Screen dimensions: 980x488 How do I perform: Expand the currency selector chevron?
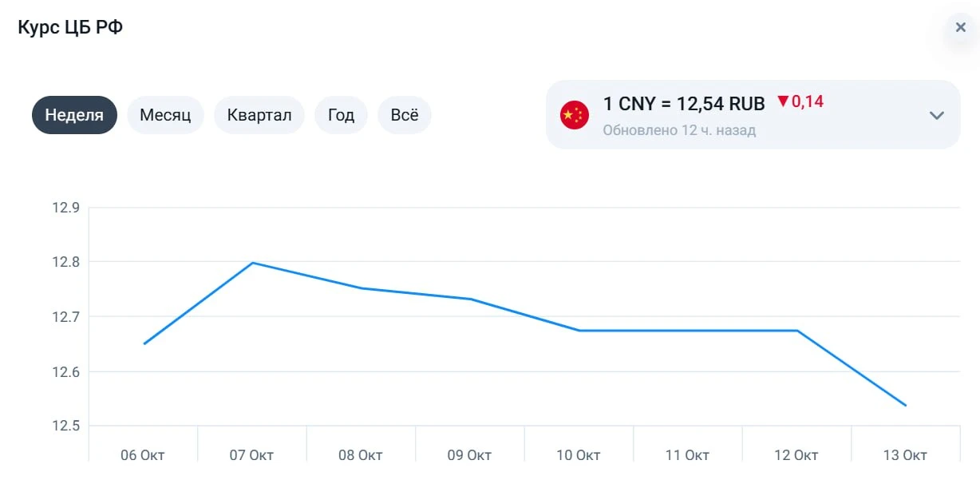pos(937,115)
